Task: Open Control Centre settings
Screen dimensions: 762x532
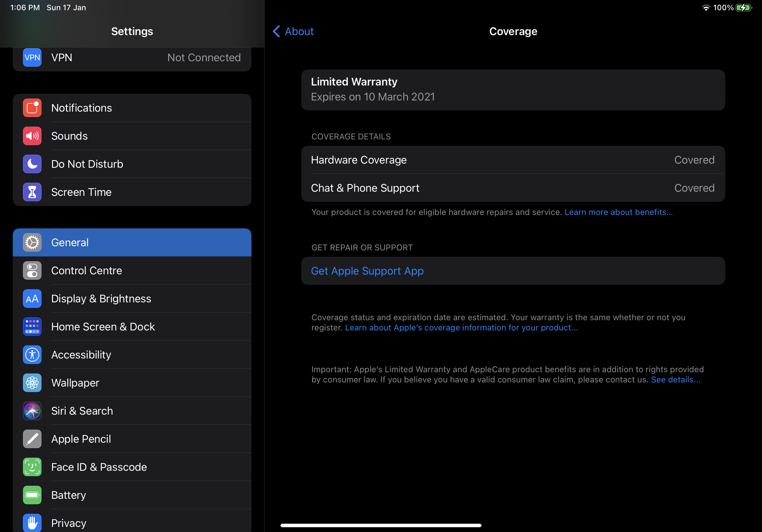Action: (132, 271)
